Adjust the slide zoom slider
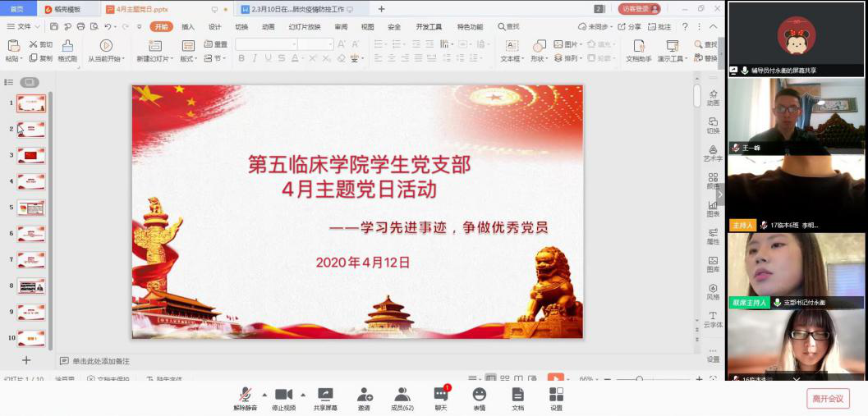 [x=641, y=379]
